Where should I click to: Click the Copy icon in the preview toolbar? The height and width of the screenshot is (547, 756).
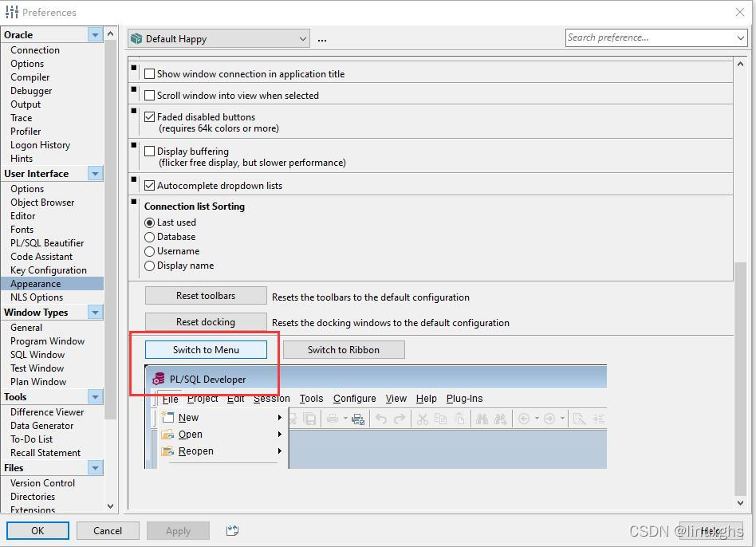[x=440, y=419]
